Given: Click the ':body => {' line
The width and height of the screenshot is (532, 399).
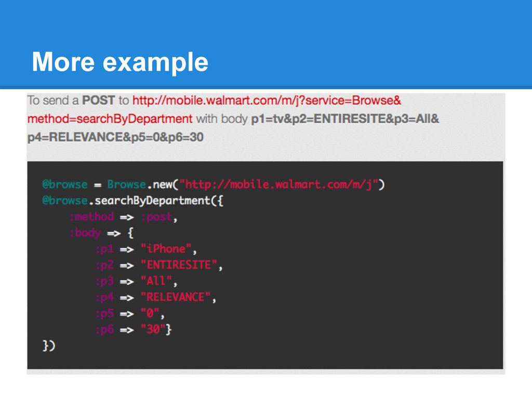Looking at the screenshot, I should 101,233.
